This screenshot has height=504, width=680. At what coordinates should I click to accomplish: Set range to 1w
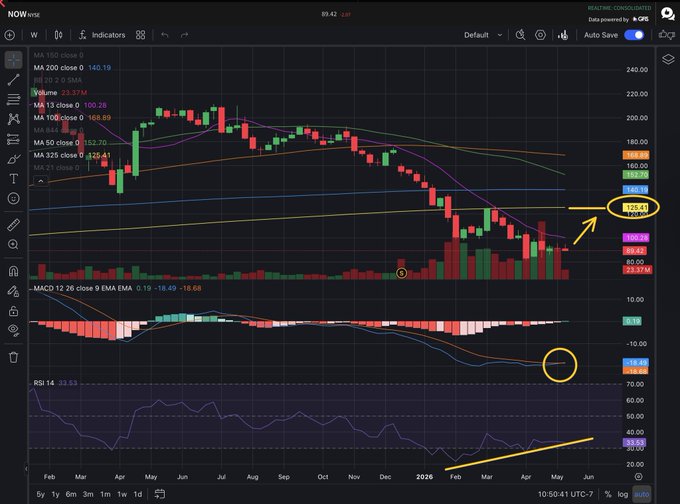click(x=122, y=494)
